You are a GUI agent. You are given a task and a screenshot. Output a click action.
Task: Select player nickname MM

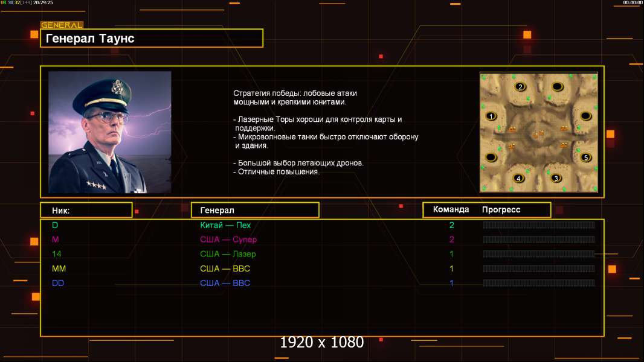59,268
